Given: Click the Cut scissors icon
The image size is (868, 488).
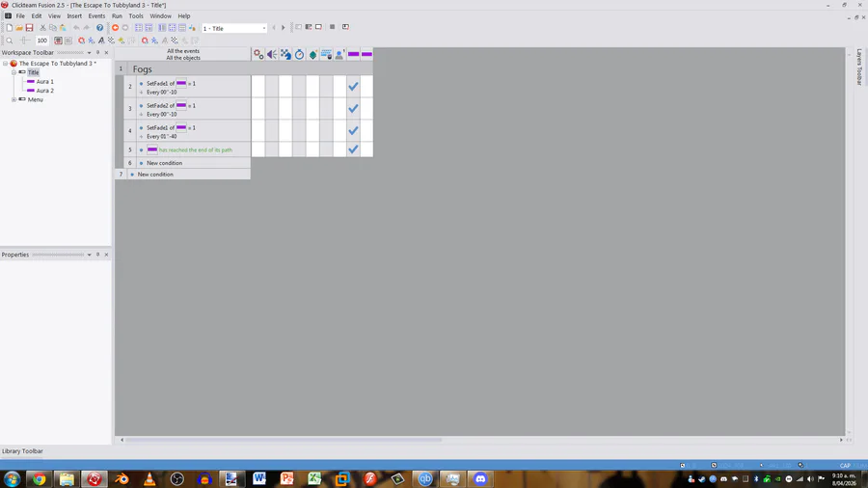Looking at the screenshot, I should [42, 28].
